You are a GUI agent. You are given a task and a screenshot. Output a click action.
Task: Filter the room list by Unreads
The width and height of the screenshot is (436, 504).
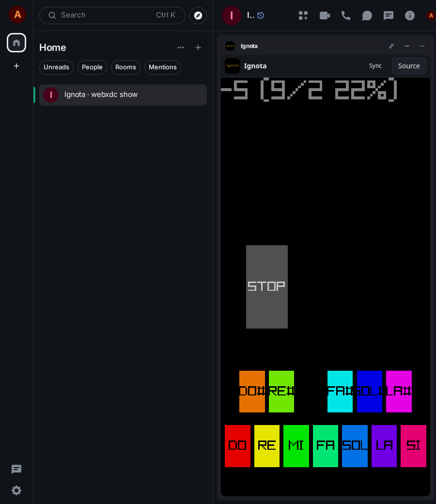coord(57,67)
